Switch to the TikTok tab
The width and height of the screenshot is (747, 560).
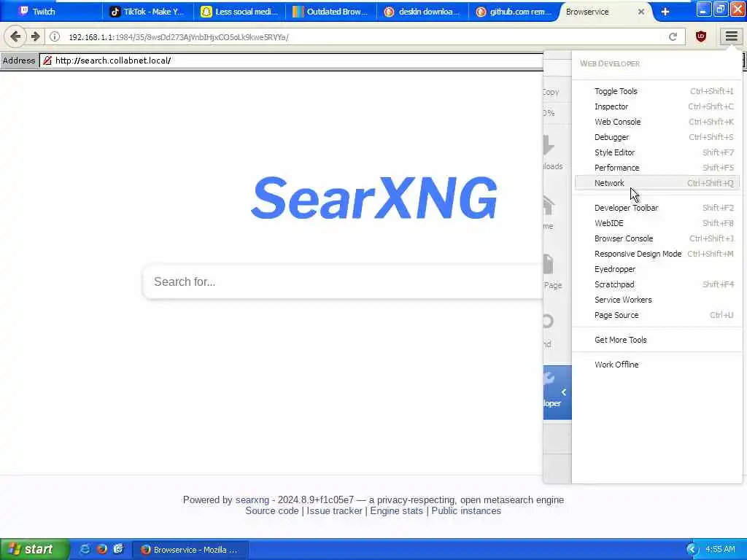click(x=149, y=12)
